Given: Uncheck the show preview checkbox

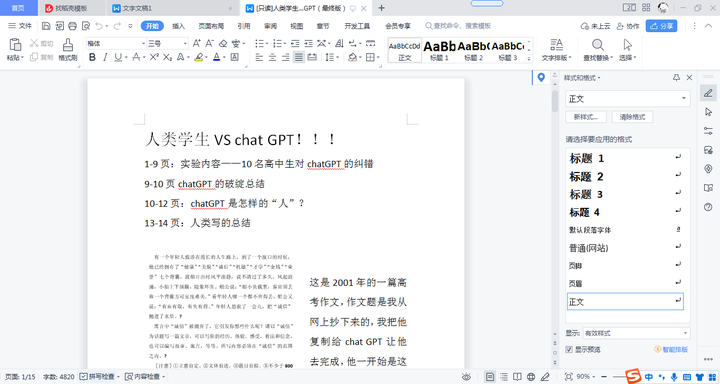Looking at the screenshot, I should pyautogui.click(x=569, y=350).
